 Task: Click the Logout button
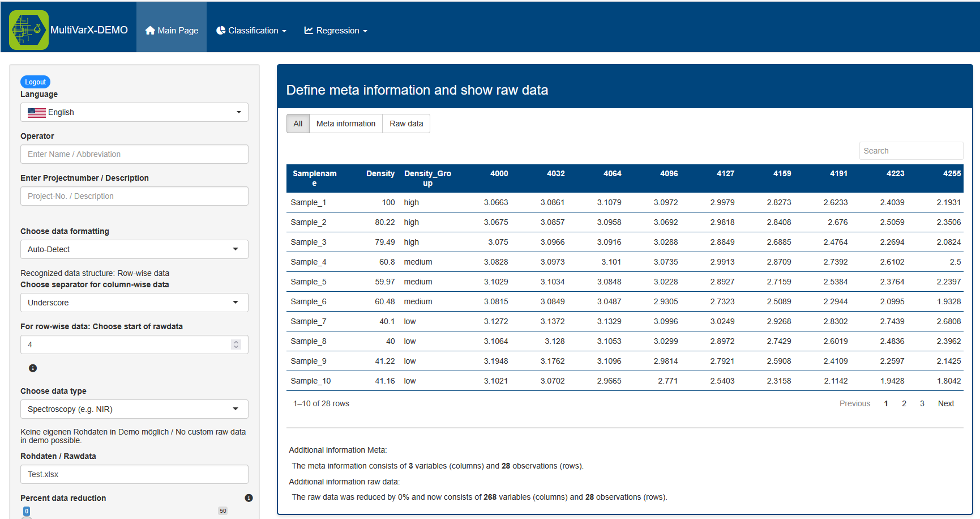(x=35, y=82)
